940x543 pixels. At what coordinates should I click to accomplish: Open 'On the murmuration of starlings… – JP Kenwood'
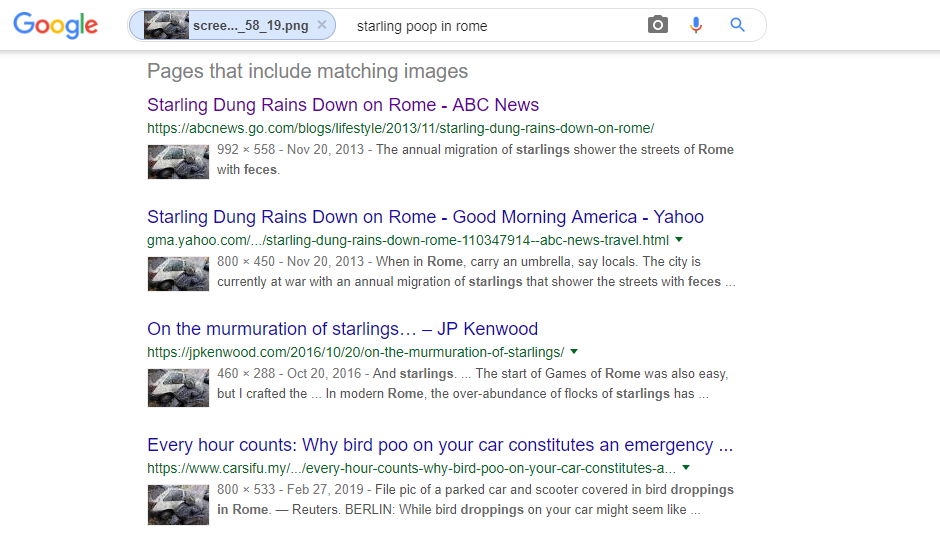click(342, 329)
